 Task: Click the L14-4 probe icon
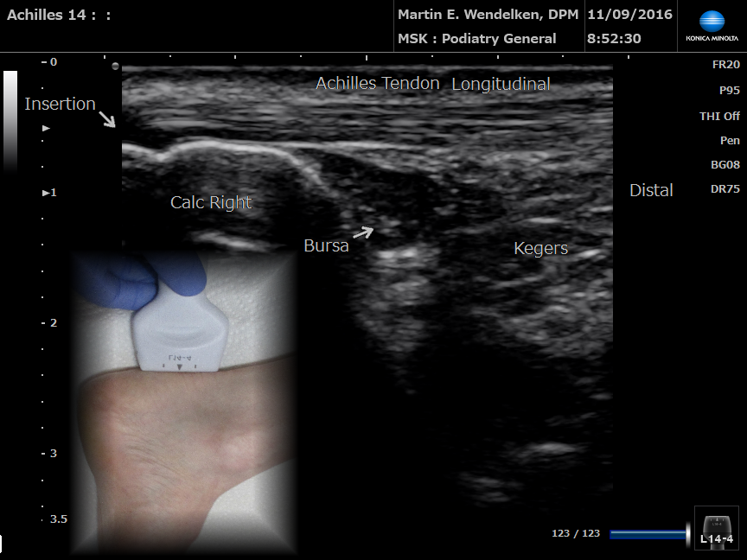(x=717, y=528)
